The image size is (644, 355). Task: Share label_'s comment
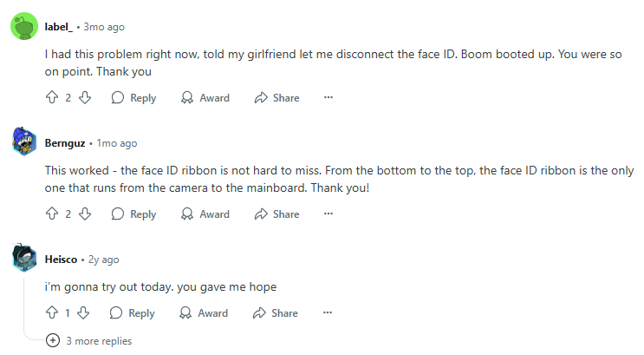click(x=276, y=98)
